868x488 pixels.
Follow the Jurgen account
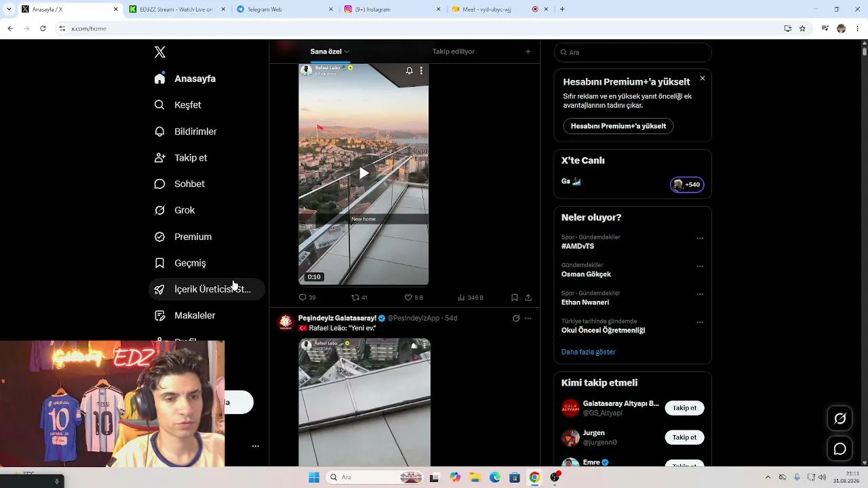pos(684,437)
